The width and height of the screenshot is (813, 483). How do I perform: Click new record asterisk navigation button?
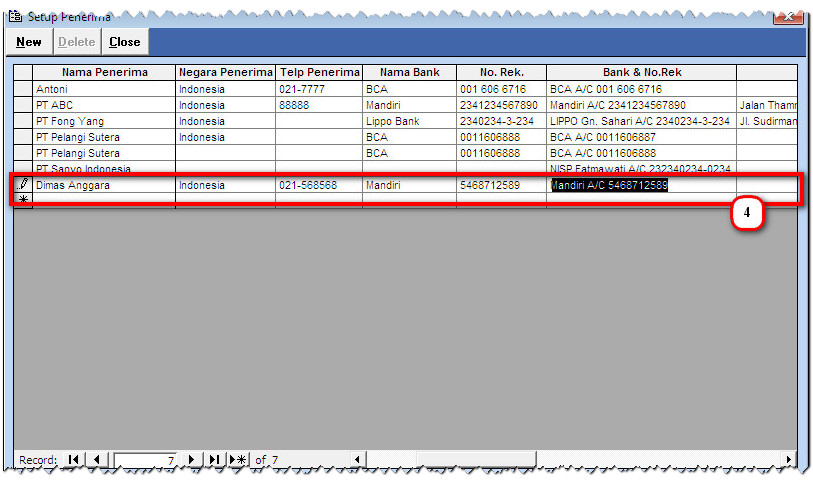point(238,459)
